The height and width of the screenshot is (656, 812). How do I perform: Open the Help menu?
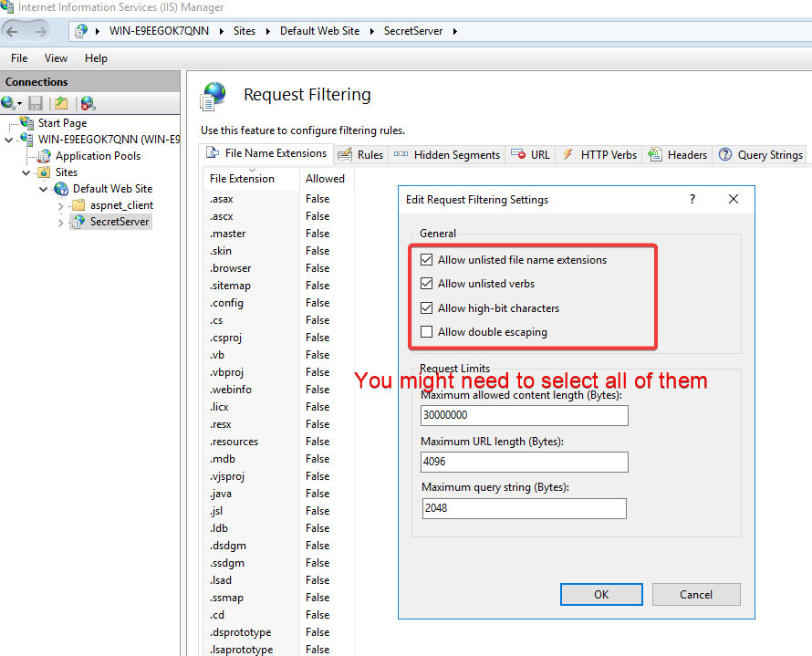coord(96,58)
